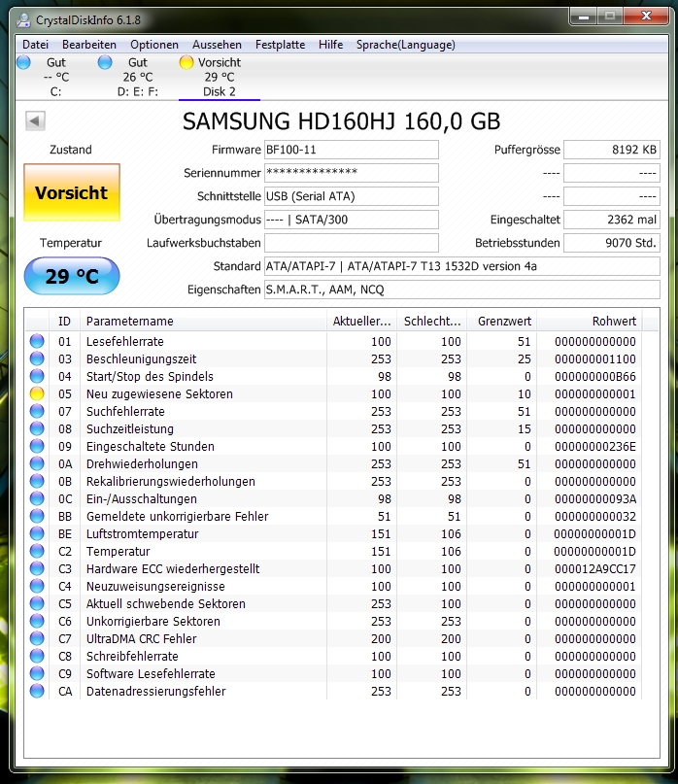Click the Übertragungsmodus field
This screenshot has width=678, height=784.
point(351,220)
